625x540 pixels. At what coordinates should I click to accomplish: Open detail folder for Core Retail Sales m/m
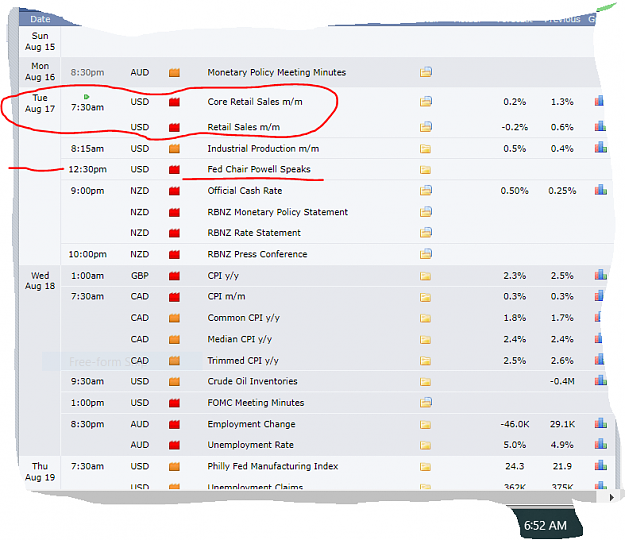point(425,102)
